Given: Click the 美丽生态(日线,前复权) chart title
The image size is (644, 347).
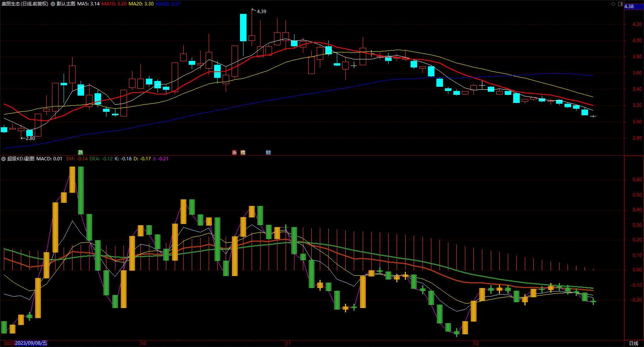Looking at the screenshot, I should [x=25, y=4].
